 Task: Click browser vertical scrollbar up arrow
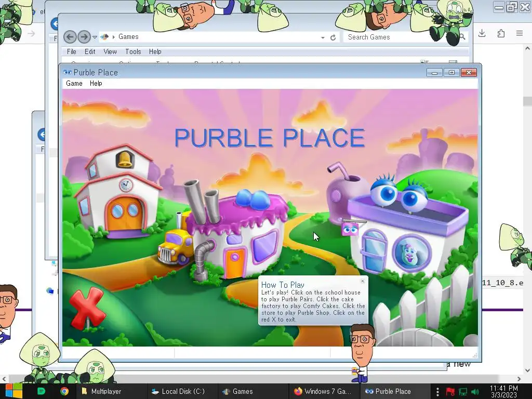tap(527, 48)
